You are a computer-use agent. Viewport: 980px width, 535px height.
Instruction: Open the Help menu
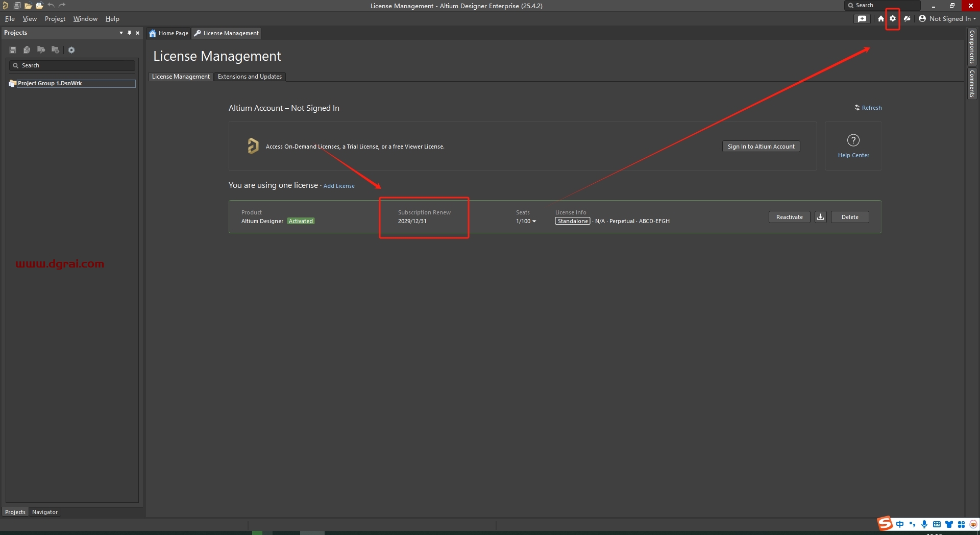click(112, 18)
